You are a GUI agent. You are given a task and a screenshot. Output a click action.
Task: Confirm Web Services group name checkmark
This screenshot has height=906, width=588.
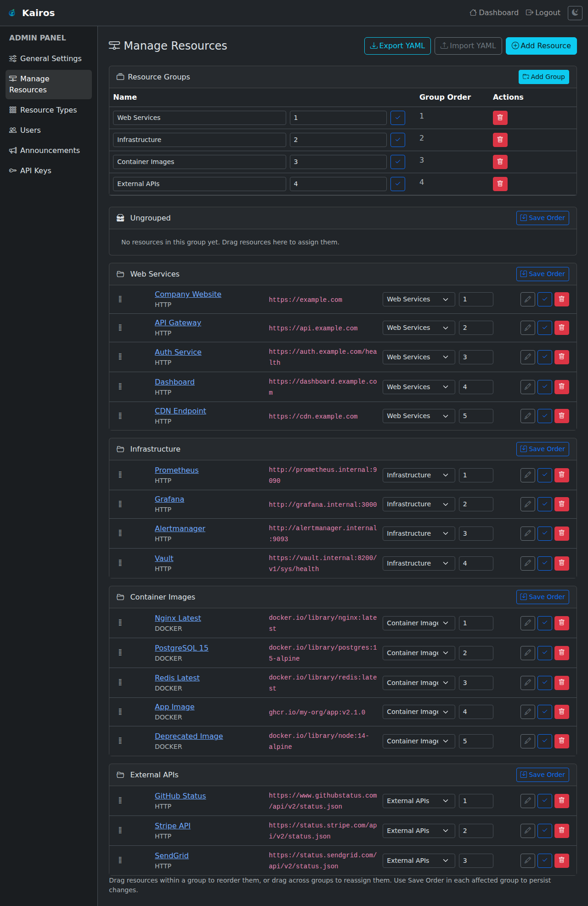(x=397, y=118)
